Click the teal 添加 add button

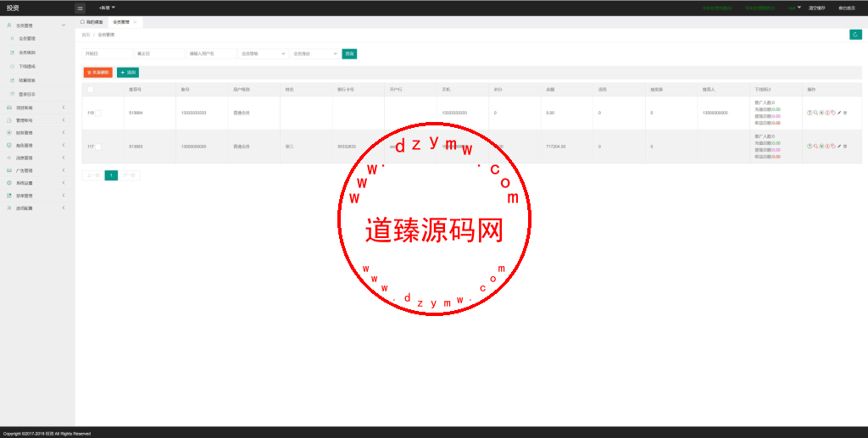128,73
